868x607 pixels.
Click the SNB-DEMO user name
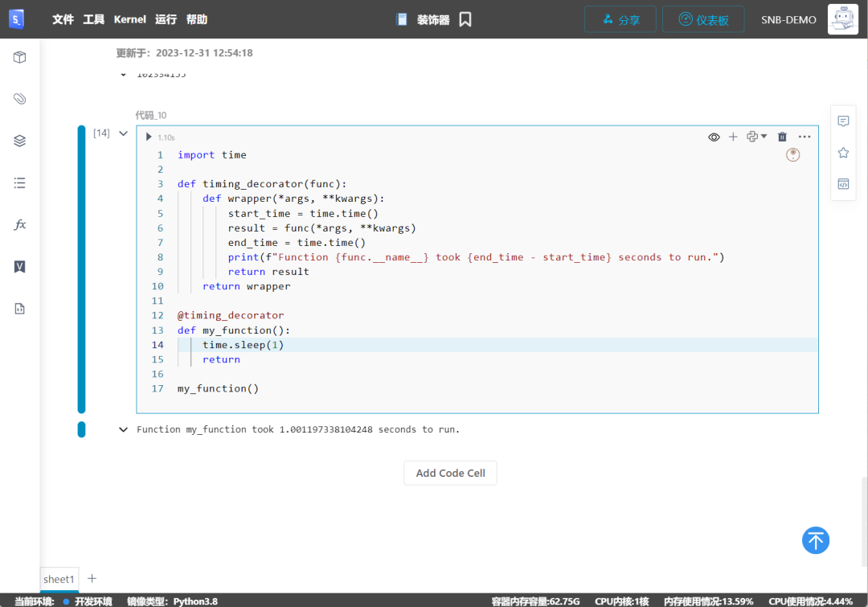788,20
